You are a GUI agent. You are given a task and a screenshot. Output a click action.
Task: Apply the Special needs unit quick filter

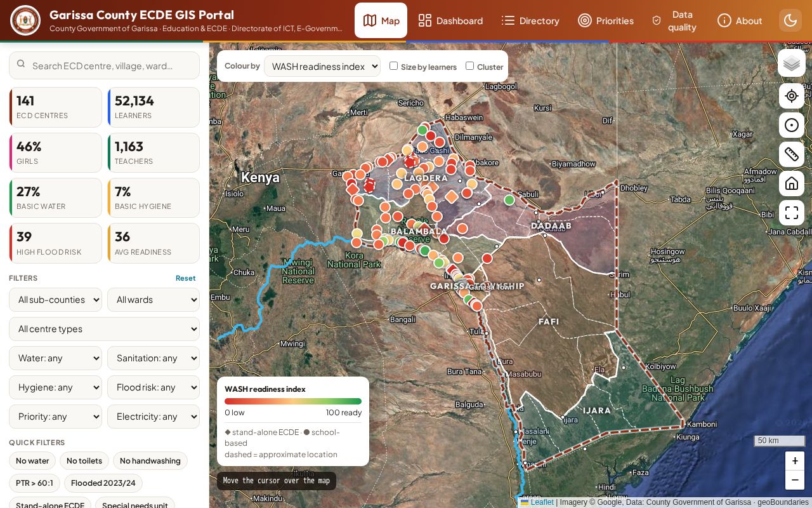pos(135,503)
